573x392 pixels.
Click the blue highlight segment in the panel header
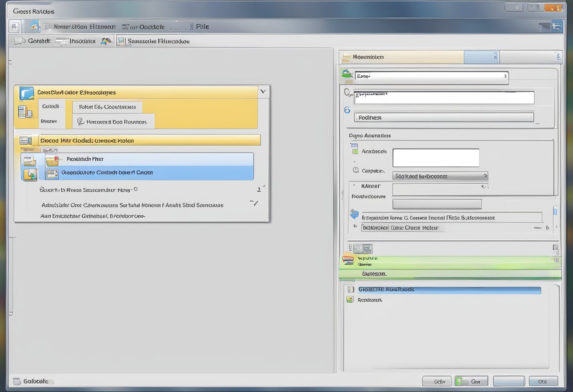pyautogui.click(x=482, y=57)
